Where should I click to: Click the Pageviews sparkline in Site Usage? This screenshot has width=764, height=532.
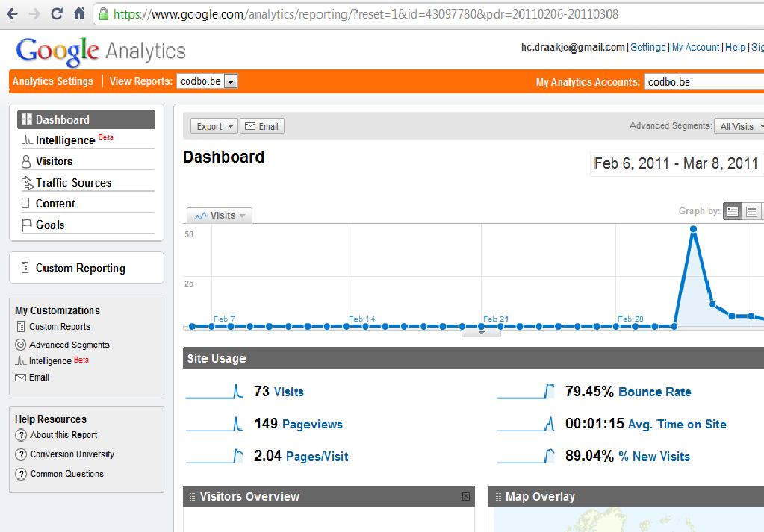pyautogui.click(x=214, y=424)
